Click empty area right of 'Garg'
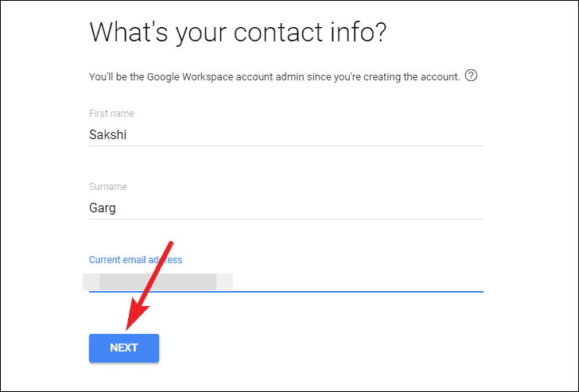 pos(300,208)
